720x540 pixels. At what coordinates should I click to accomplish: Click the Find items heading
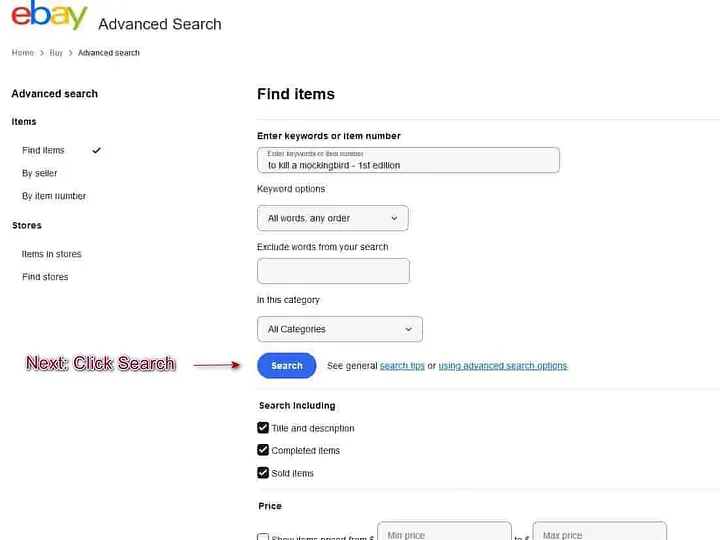tap(296, 94)
